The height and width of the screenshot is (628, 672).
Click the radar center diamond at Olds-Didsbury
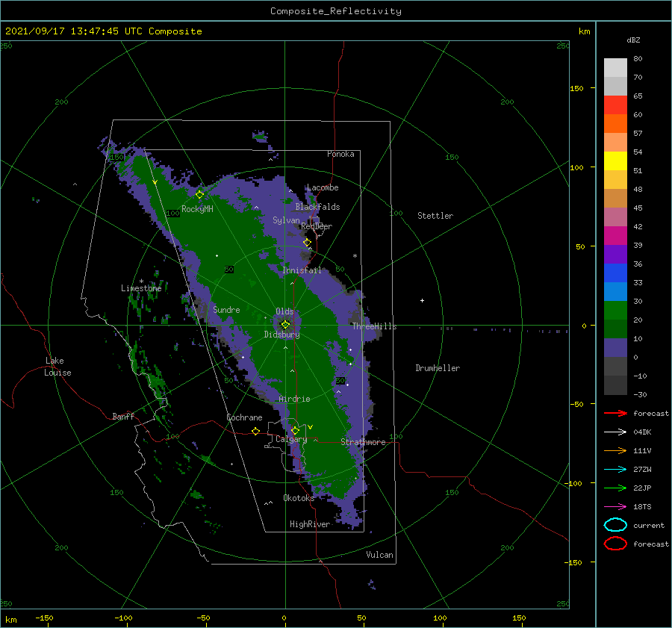pyautogui.click(x=285, y=325)
